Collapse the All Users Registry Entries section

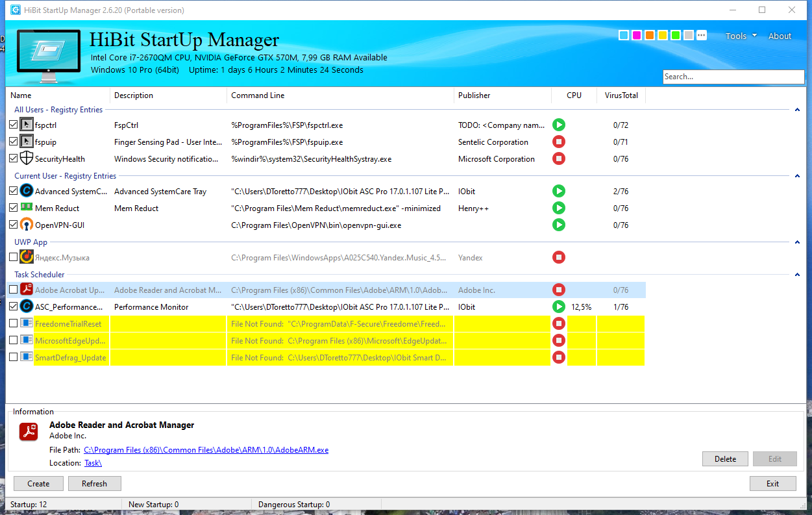tap(797, 110)
